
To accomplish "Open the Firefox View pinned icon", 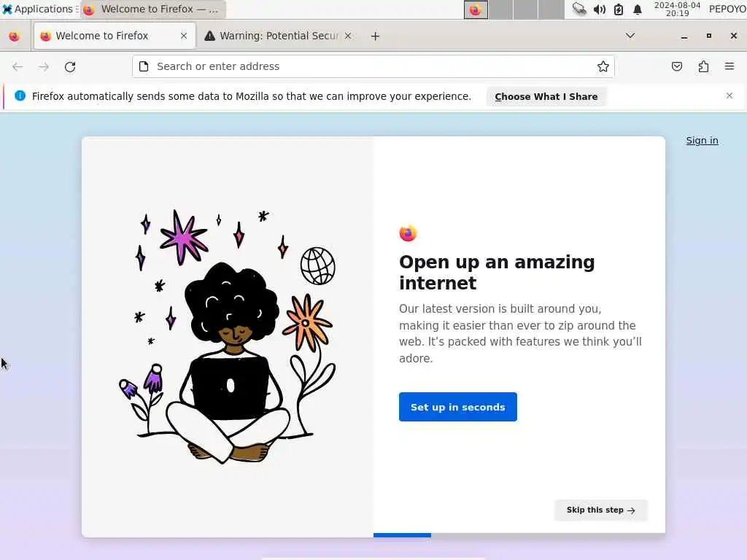I will pos(15,36).
